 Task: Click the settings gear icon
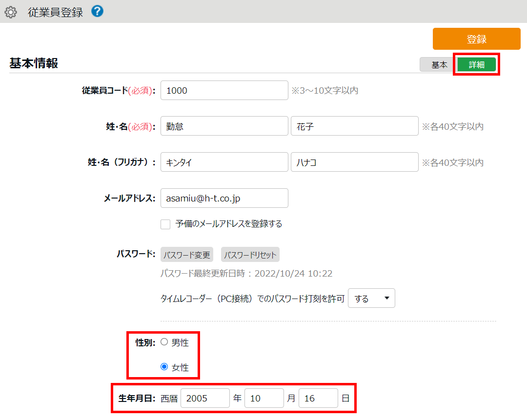pyautogui.click(x=11, y=12)
